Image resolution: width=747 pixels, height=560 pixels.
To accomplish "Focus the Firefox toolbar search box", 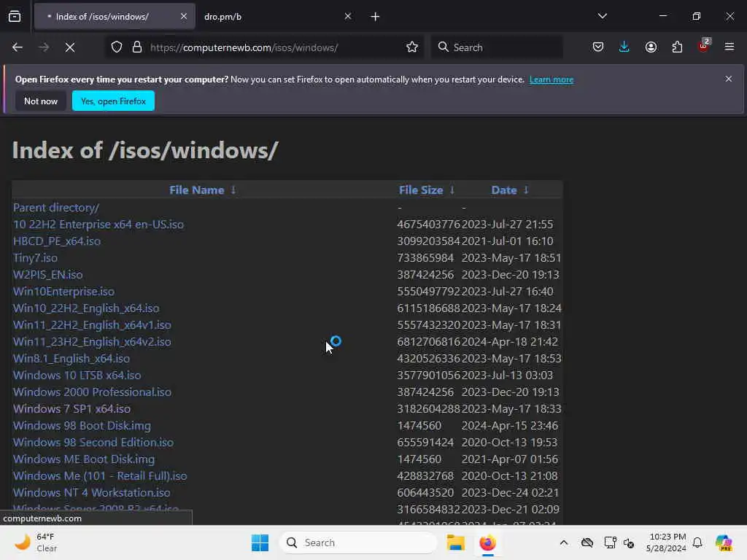I will point(497,47).
